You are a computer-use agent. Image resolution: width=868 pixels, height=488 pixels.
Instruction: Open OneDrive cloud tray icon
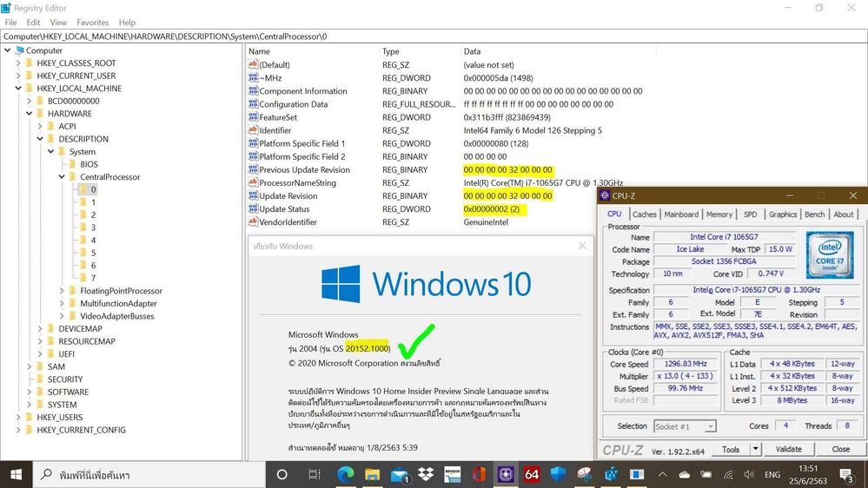pos(684,475)
